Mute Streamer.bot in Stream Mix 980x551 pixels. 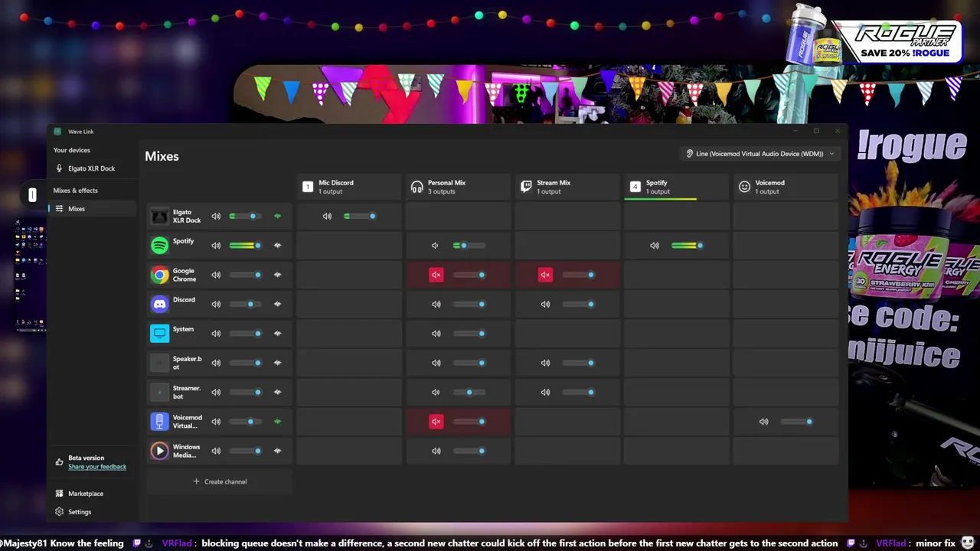pos(545,392)
